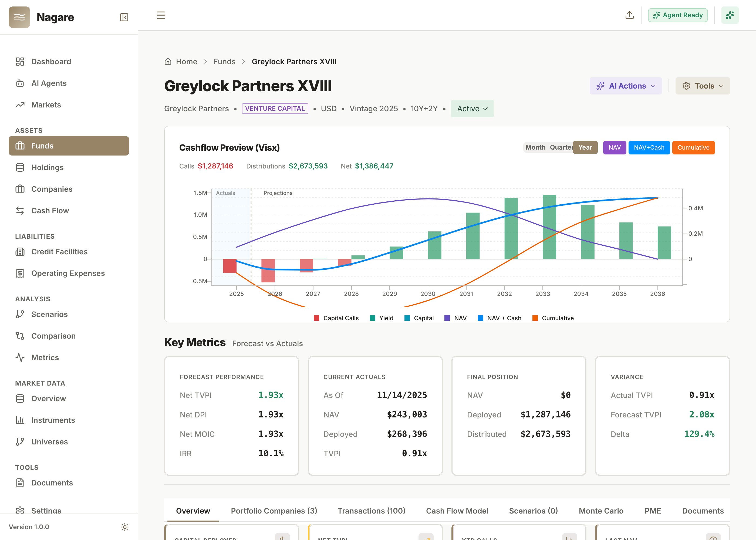The height and width of the screenshot is (540, 756).
Task: Click the Scenarios branch icon
Action: coord(20,314)
